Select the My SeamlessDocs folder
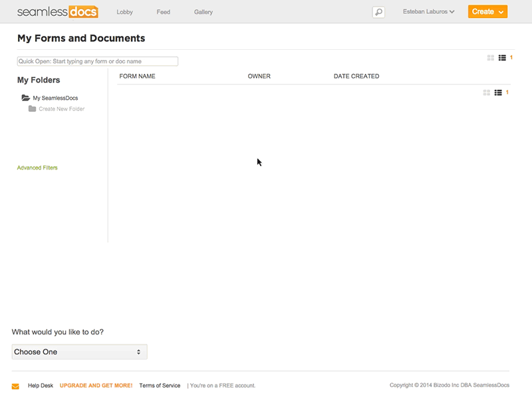Screen dimensions: 532x399 55,98
